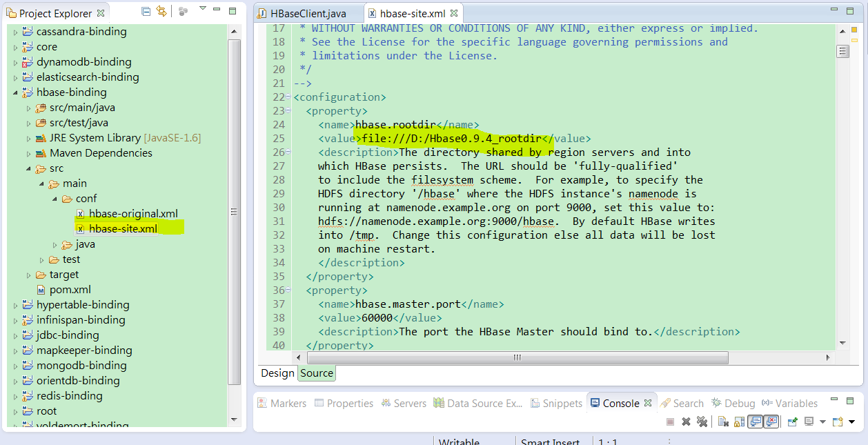Click the editor vertical scrollbar thumb
This screenshot has height=445, width=868.
pyautogui.click(x=842, y=52)
